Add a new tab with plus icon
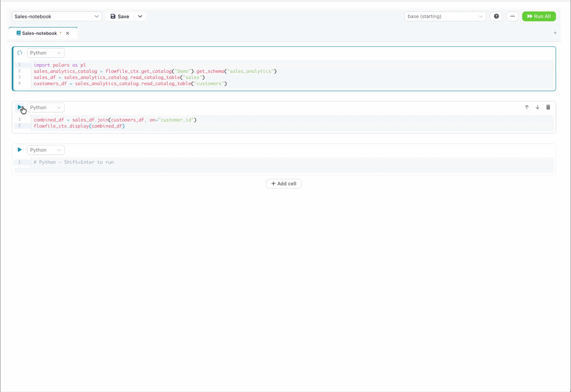Viewport: 571px width, 392px height. pos(555,33)
